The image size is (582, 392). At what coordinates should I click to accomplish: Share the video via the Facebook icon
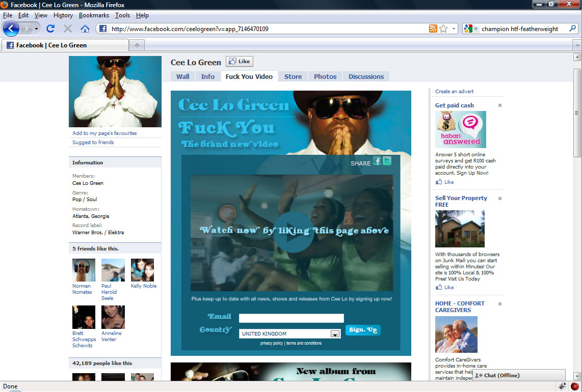377,161
